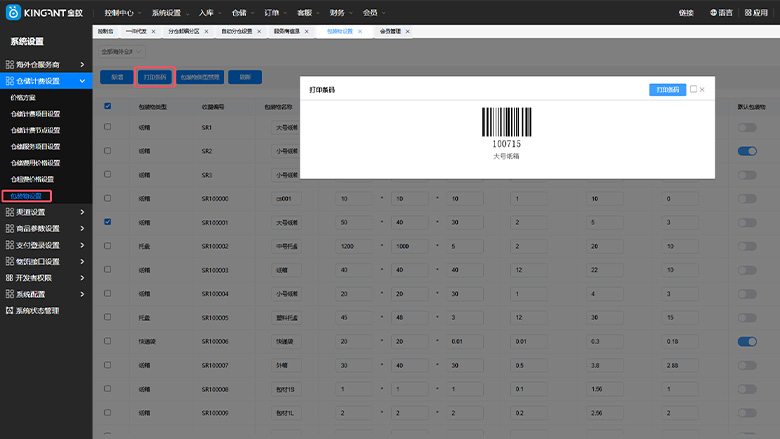Close the active blue-highlighted tab via its x
Image resolution: width=780 pixels, height=439 pixels.
[360, 31]
